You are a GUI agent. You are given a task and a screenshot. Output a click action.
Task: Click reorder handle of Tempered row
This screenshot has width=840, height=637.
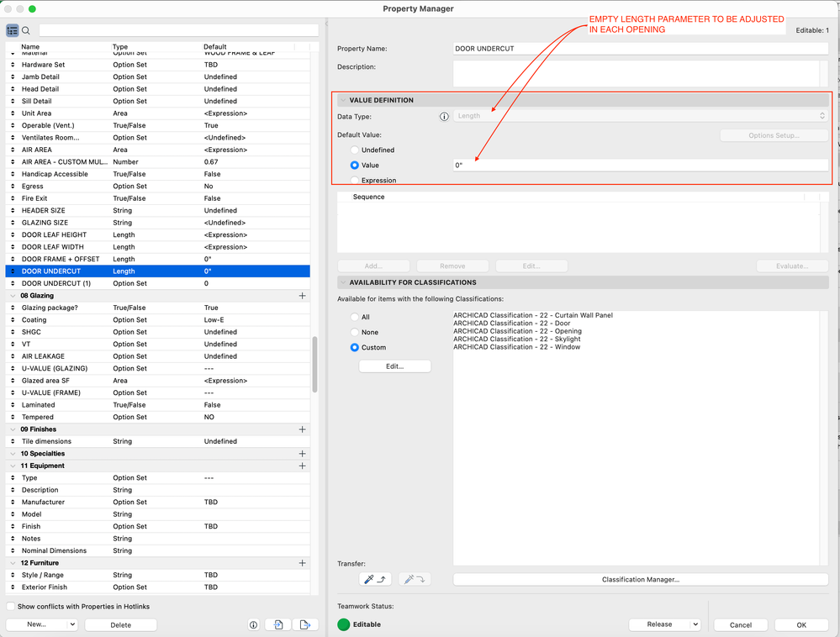click(x=13, y=417)
